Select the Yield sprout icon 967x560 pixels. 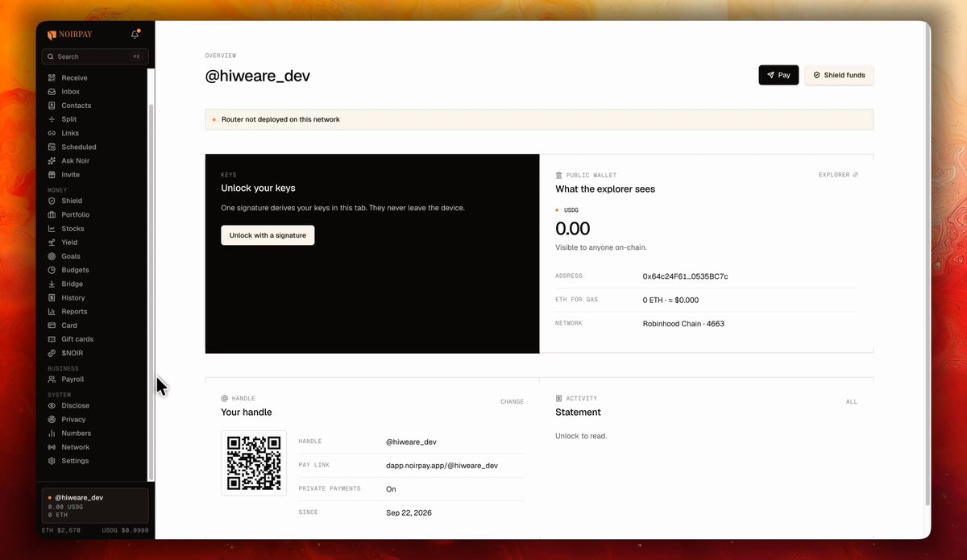52,243
